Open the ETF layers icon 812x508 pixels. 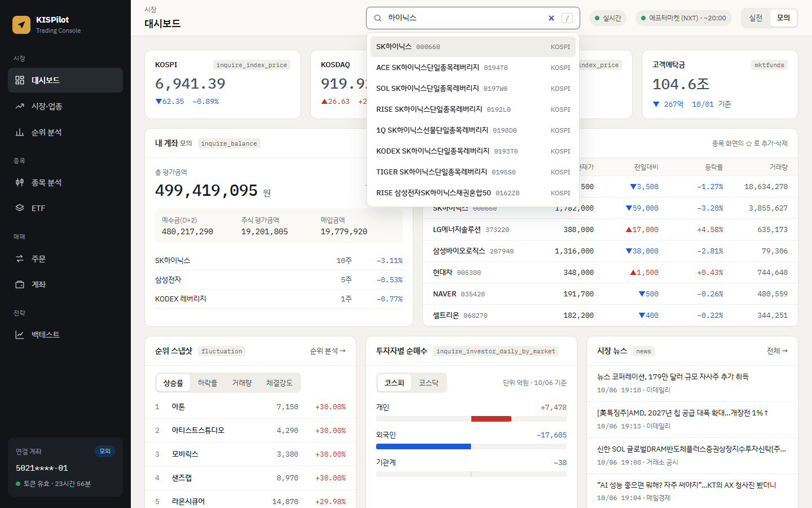pos(20,208)
